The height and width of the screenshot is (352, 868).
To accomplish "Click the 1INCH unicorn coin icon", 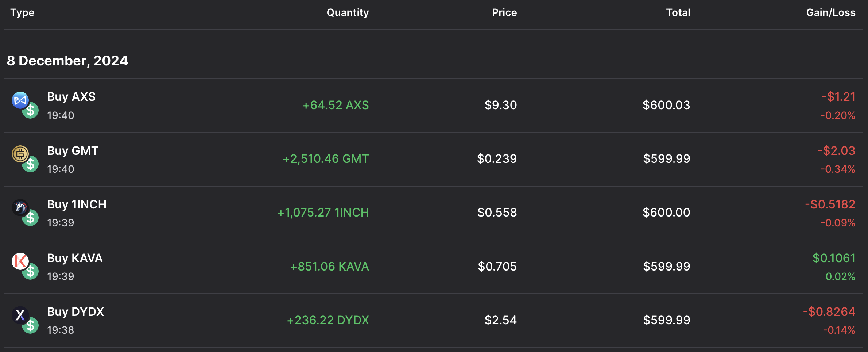I will [x=20, y=207].
